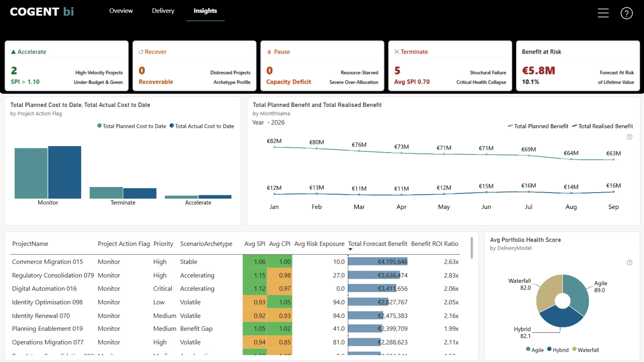Click the Avg CPI column header

(280, 244)
